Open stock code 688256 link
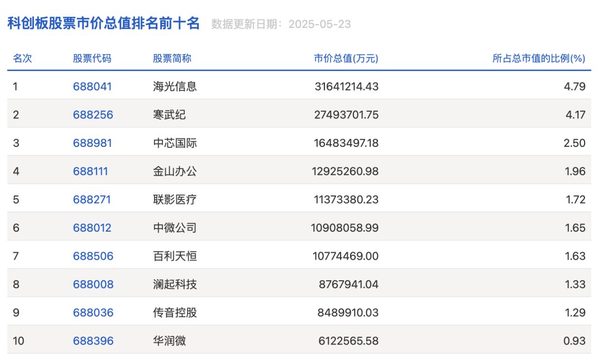 [x=93, y=115]
